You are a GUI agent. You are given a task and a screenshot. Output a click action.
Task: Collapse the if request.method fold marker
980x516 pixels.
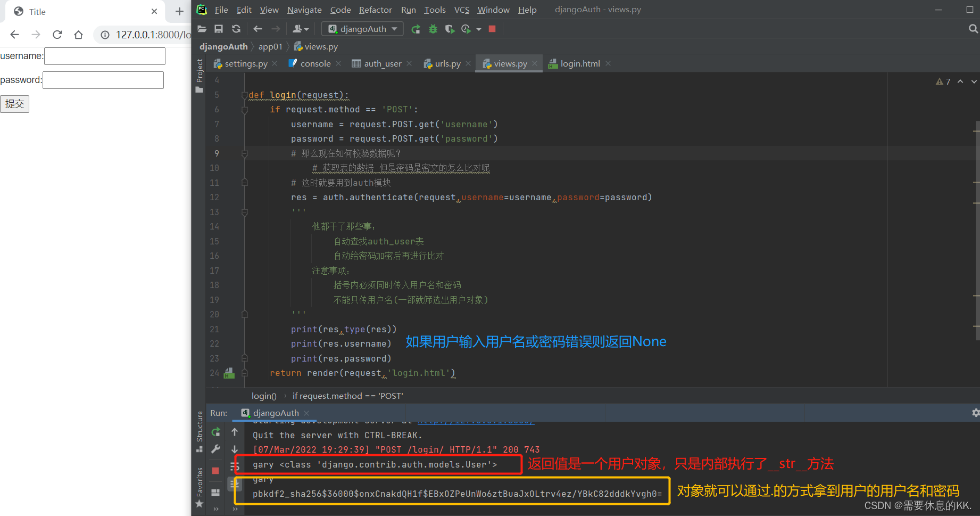245,110
